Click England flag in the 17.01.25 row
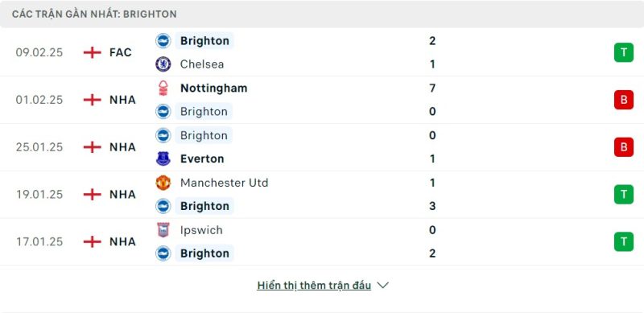 92,241
